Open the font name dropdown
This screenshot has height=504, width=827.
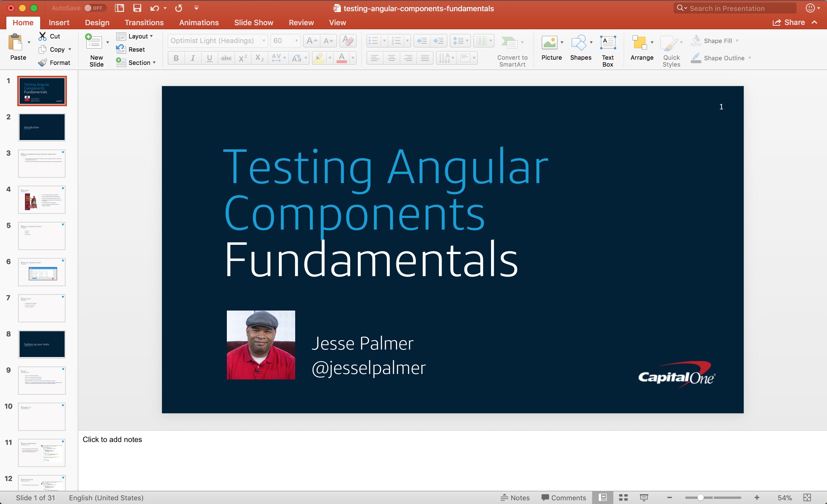(264, 40)
